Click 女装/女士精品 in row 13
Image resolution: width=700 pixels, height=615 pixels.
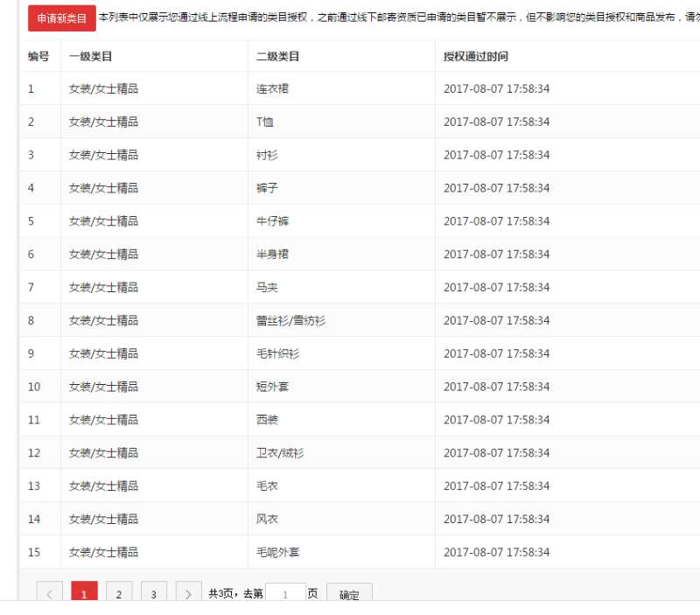103,486
